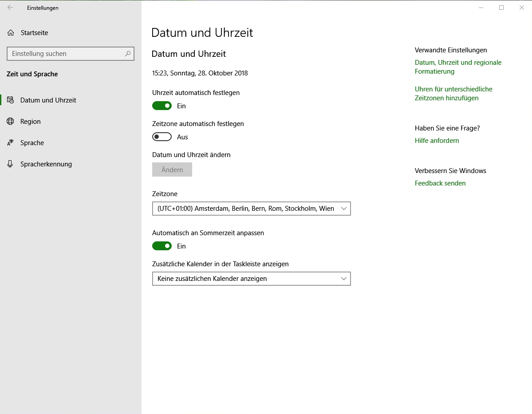Click the Verwandte Einstellungen heading
The width and height of the screenshot is (532, 414).
[450, 50]
